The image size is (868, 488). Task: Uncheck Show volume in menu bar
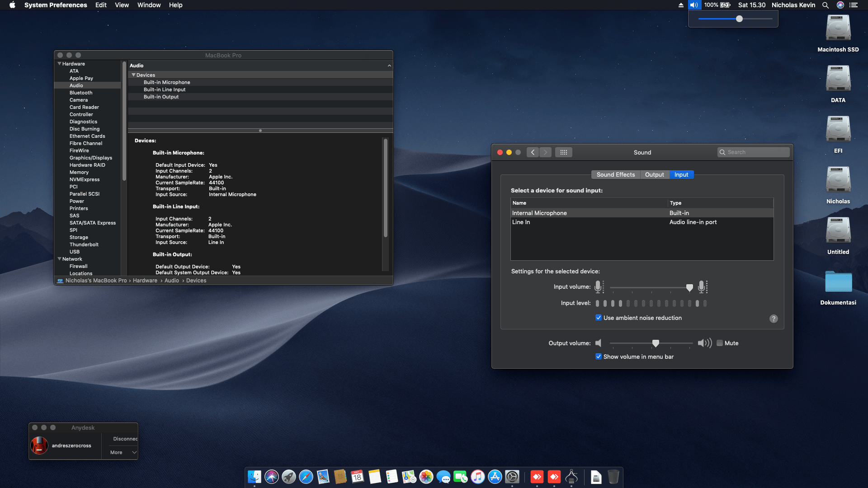tap(598, 357)
